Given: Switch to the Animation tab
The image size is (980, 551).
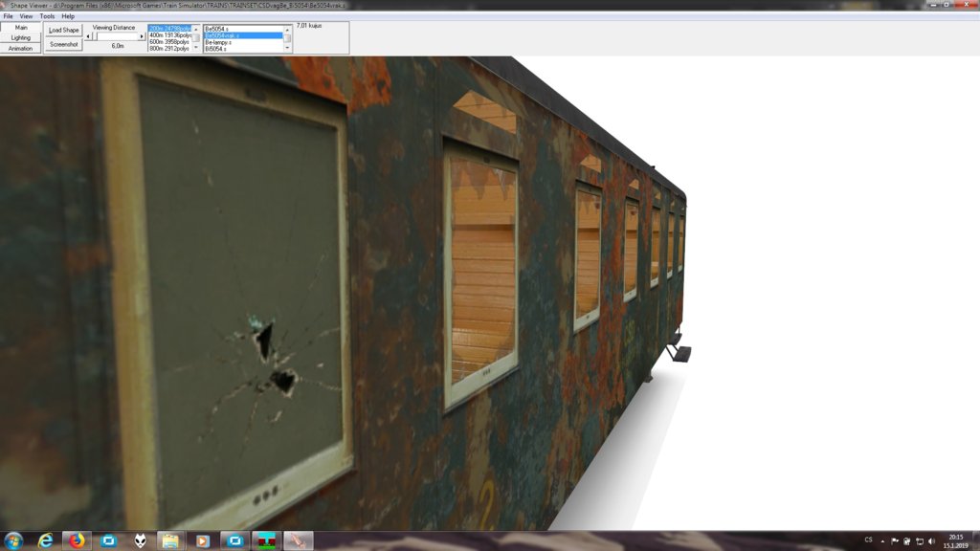Looking at the screenshot, I should coord(21,49).
